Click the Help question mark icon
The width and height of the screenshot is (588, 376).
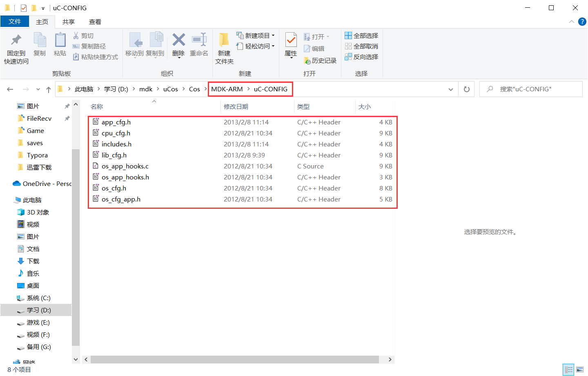(x=582, y=22)
